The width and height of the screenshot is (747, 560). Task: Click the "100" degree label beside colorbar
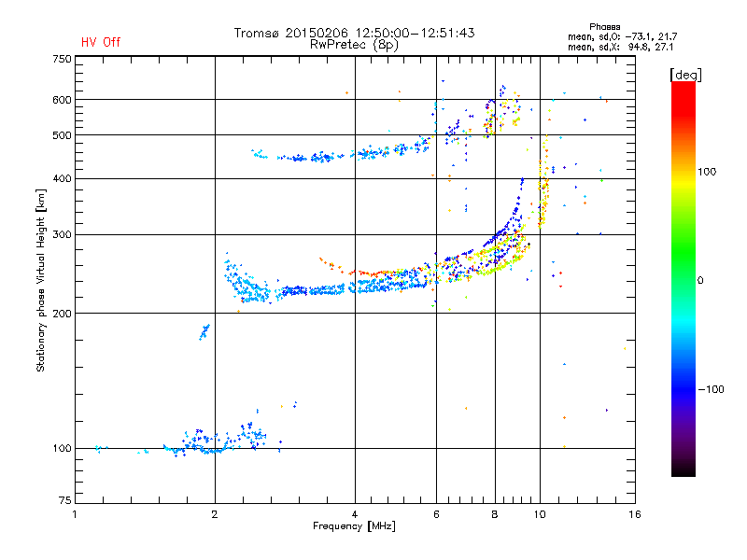click(707, 172)
